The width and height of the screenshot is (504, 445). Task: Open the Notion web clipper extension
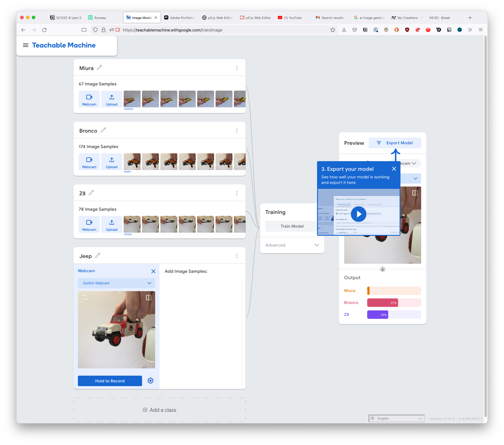(365, 30)
